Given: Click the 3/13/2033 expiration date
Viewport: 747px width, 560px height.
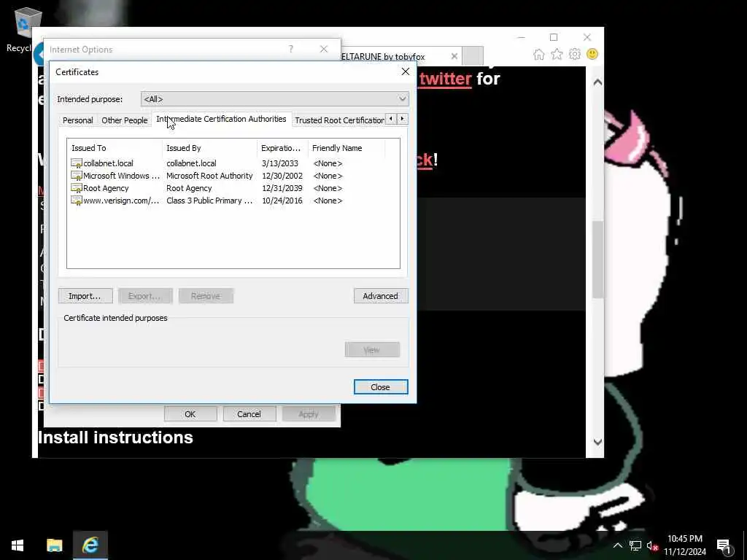Looking at the screenshot, I should coord(280,163).
